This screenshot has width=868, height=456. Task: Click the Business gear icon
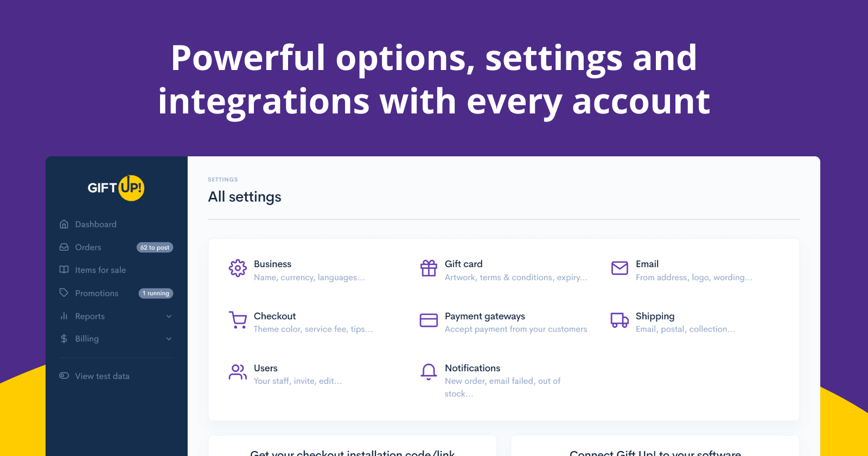pyautogui.click(x=238, y=268)
